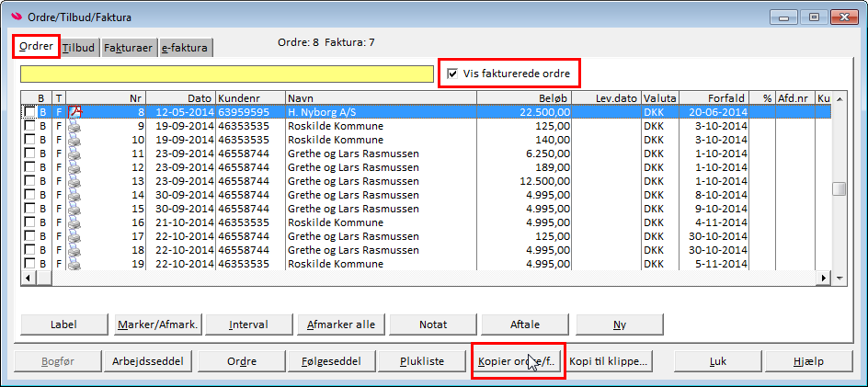Tick the checkbox for order 19

[x=29, y=264]
